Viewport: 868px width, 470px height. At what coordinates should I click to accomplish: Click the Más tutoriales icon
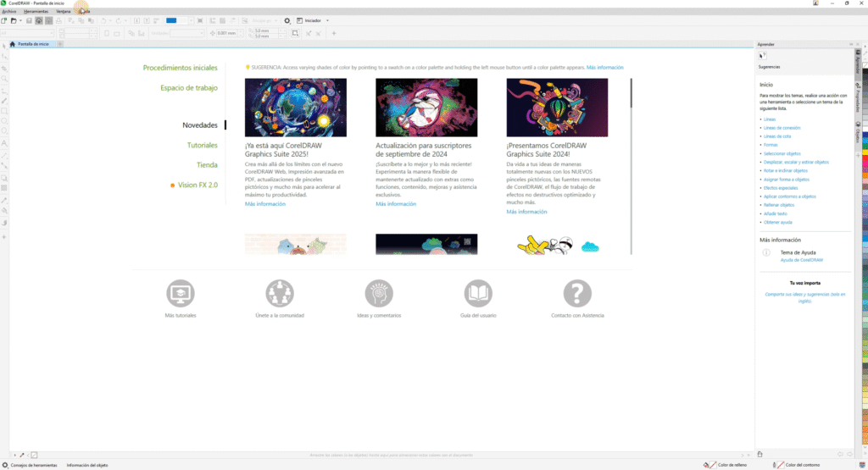coord(181,293)
